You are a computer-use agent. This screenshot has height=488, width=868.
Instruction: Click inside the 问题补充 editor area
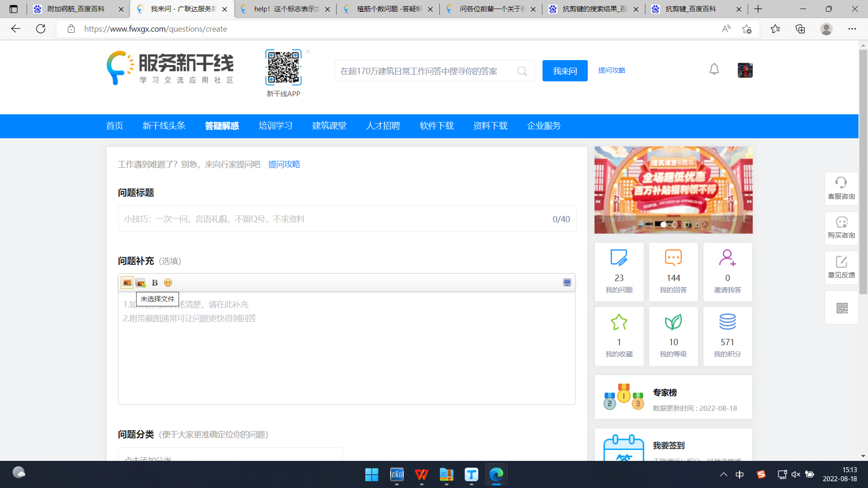point(347,348)
